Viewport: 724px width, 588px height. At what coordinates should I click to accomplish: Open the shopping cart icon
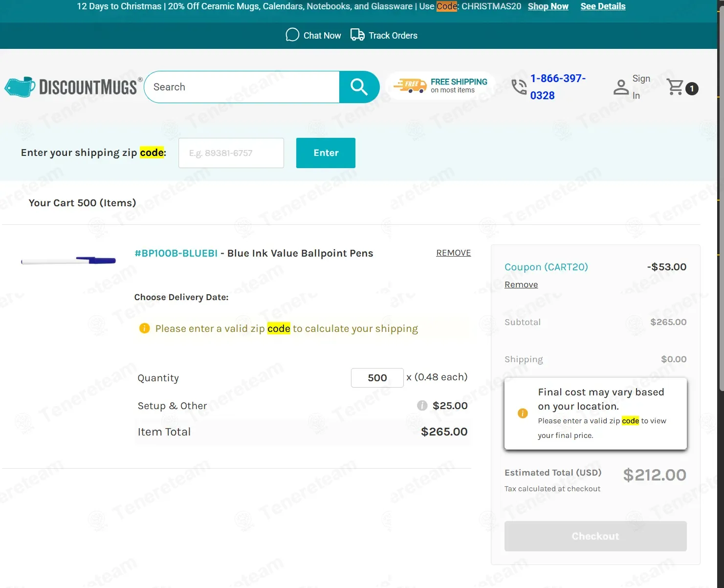tap(676, 87)
